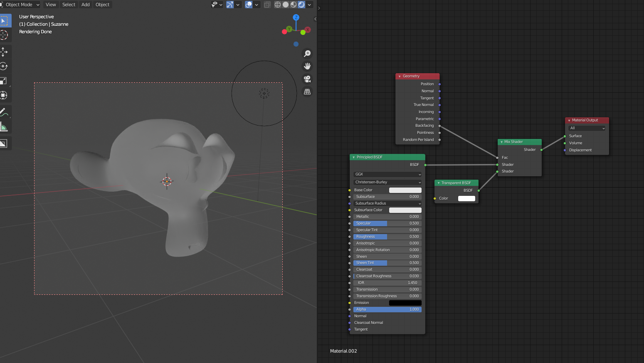
Task: Switch to wireframe viewport shading
Action: 278,5
